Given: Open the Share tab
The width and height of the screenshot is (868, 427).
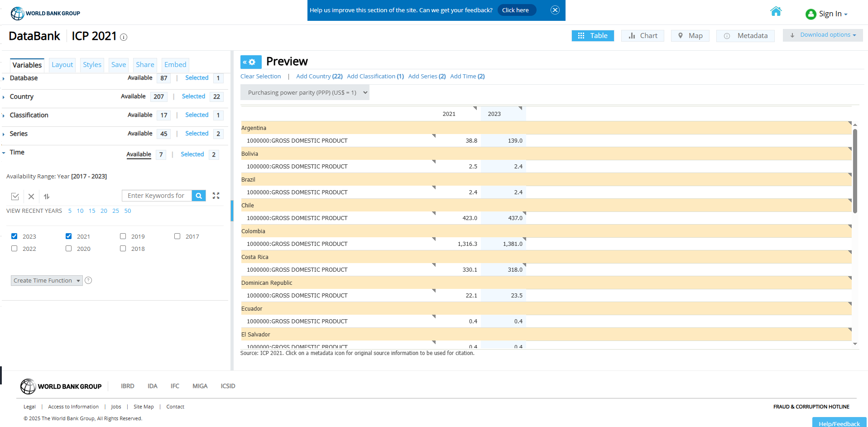Looking at the screenshot, I should [145, 65].
